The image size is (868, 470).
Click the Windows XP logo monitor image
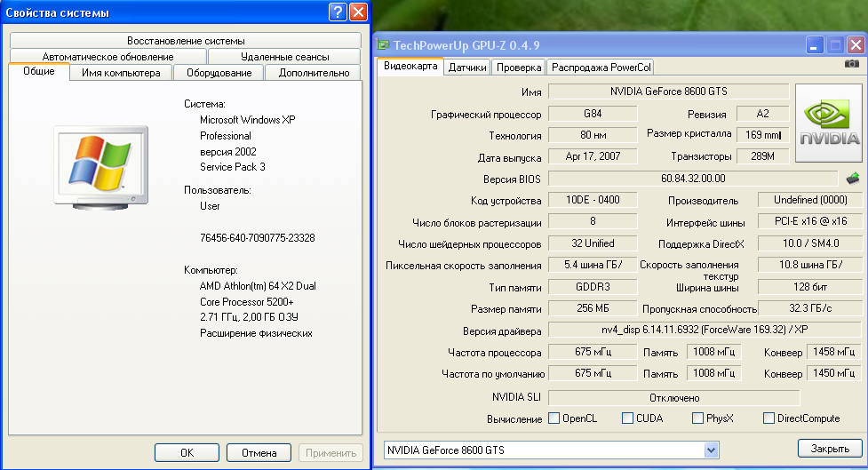click(100, 163)
